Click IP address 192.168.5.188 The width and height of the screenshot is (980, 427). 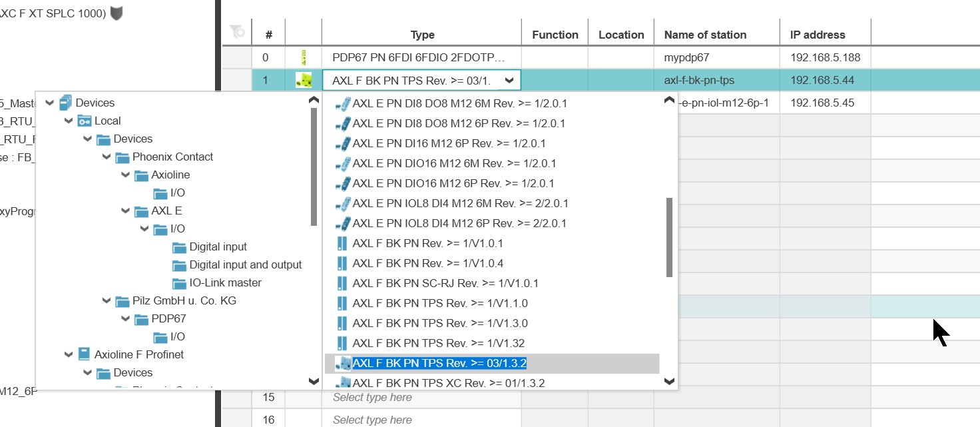[826, 57]
